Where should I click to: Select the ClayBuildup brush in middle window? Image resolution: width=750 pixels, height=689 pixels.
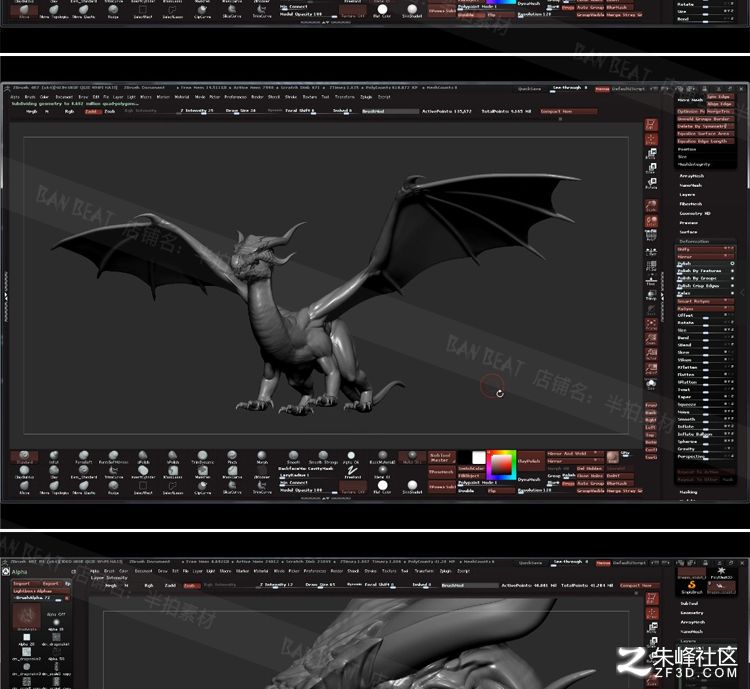tap(24, 472)
